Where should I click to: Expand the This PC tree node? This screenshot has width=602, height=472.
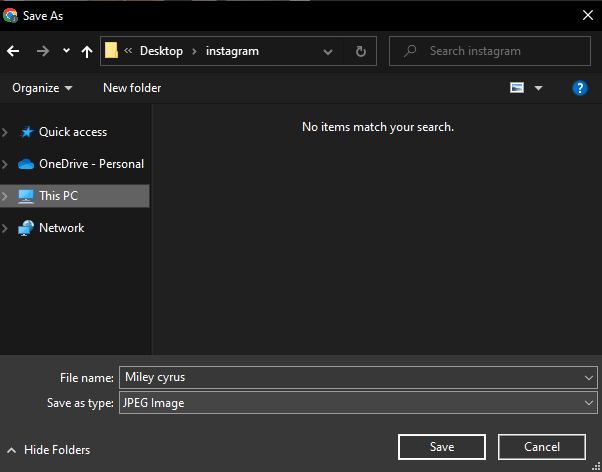pos(5,196)
